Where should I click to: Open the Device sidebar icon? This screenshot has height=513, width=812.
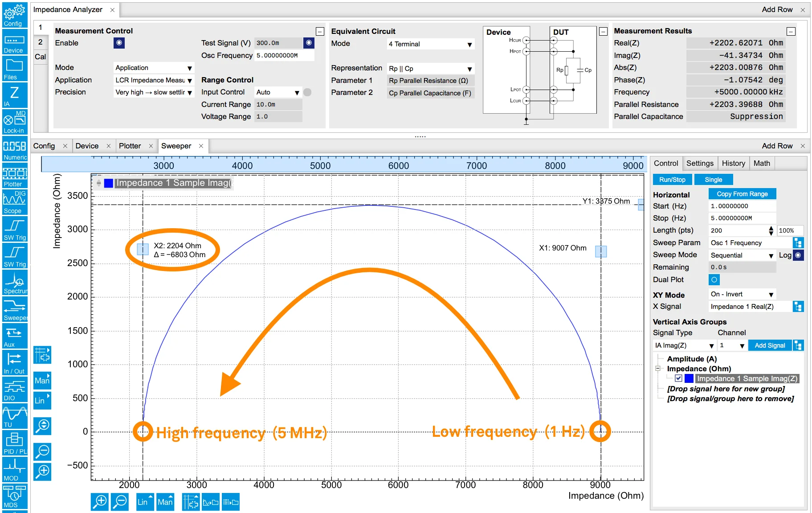tap(15, 42)
